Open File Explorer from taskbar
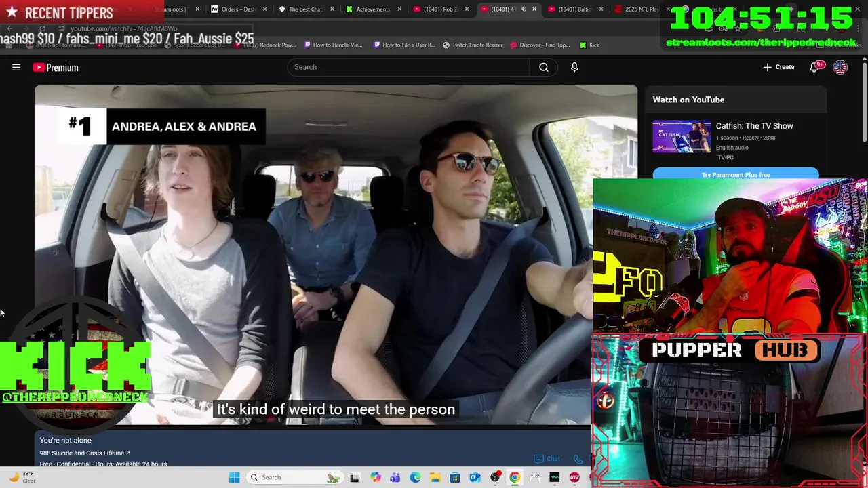868x488 pixels. (x=435, y=477)
